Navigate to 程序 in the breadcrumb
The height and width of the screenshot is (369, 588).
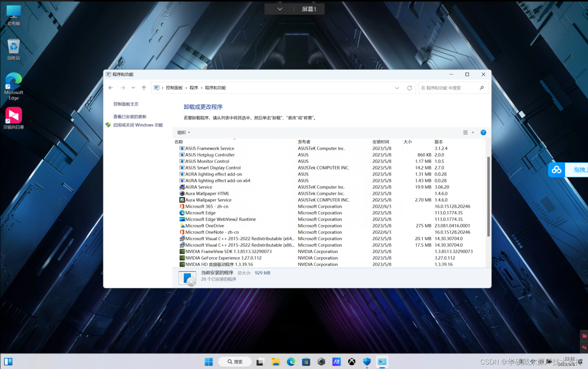[x=194, y=88]
